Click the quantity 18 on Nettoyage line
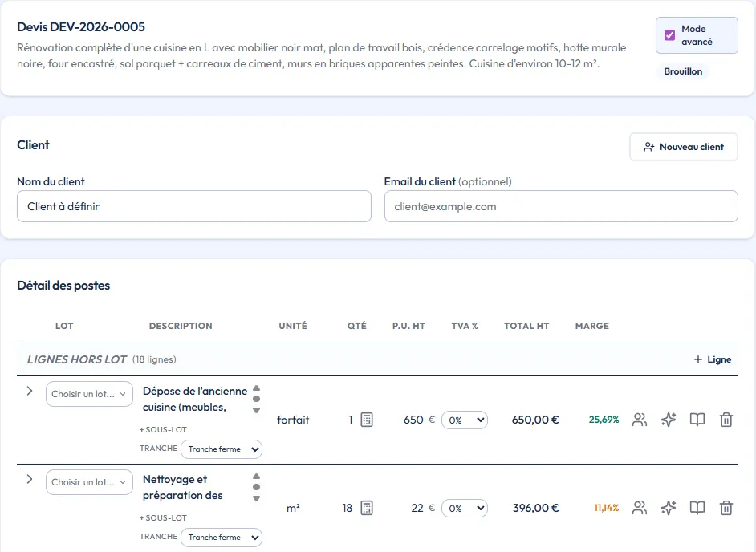The height and width of the screenshot is (552, 756). pos(348,508)
